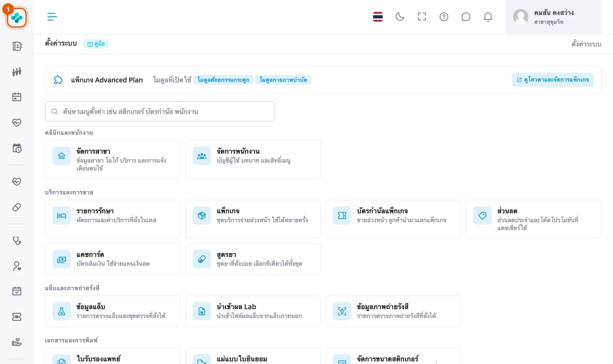This screenshot has width=613, height=364.
Task: Click the search magnifier icon
Action: point(55,111)
